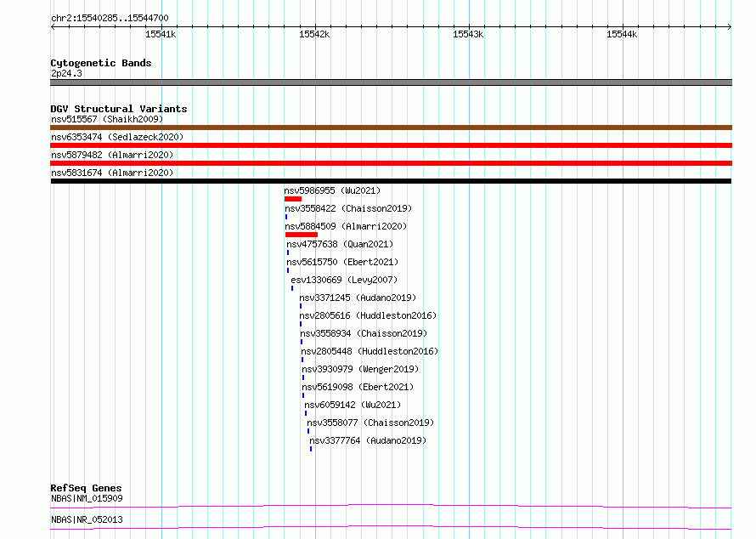
Task: Click the black nsv5831674 variant bar
Action: pos(391,181)
